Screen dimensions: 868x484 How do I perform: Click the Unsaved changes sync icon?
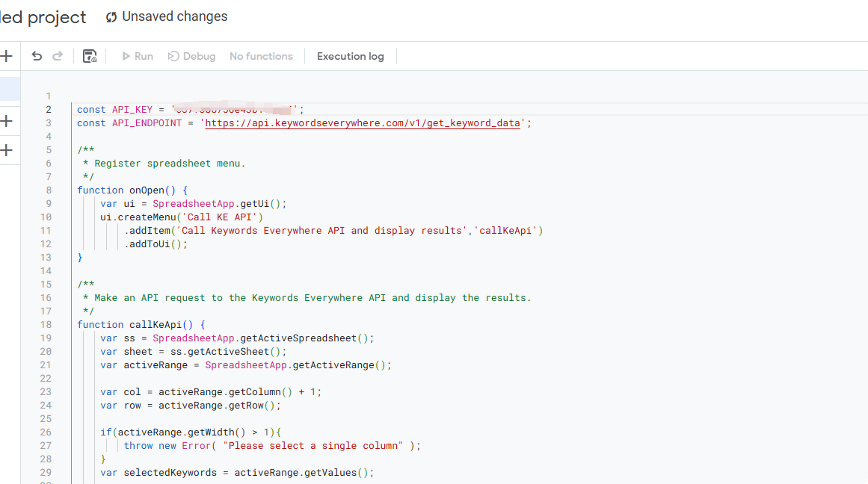coord(111,17)
